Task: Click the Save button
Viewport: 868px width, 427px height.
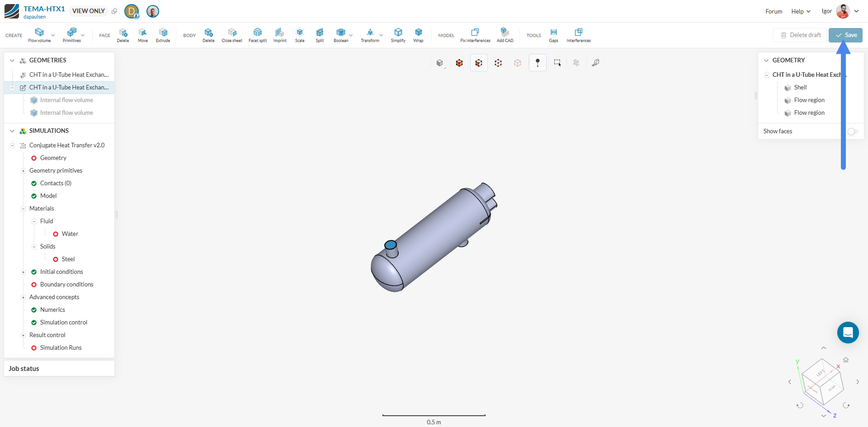Action: pyautogui.click(x=845, y=35)
